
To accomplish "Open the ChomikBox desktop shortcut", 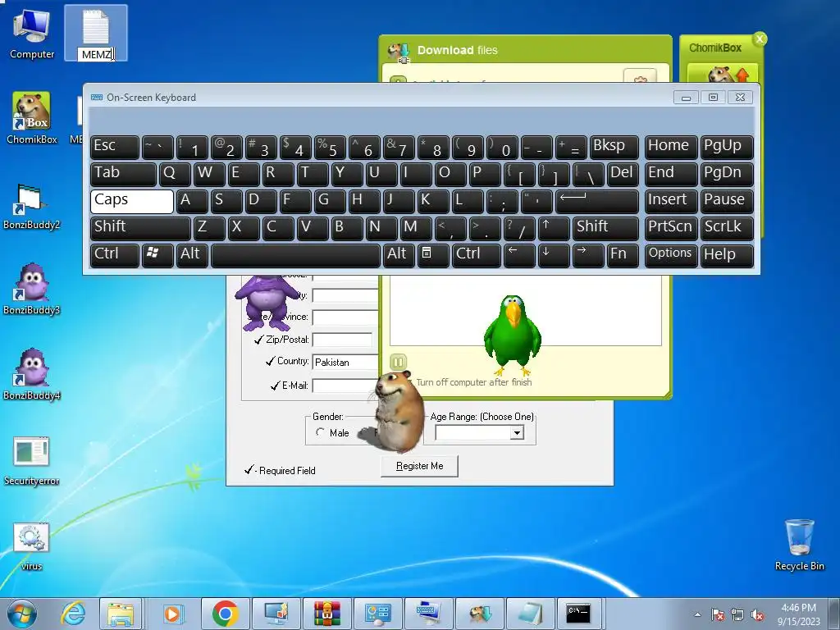I will [32, 118].
